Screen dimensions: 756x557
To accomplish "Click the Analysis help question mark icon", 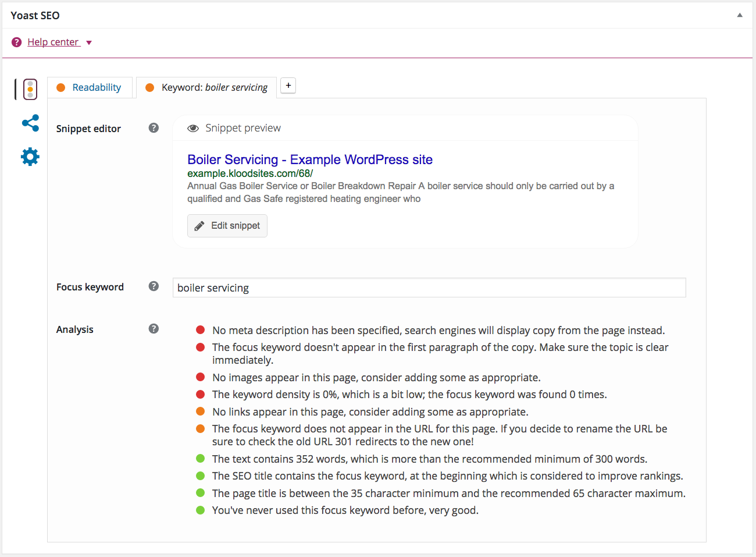I will click(154, 329).
